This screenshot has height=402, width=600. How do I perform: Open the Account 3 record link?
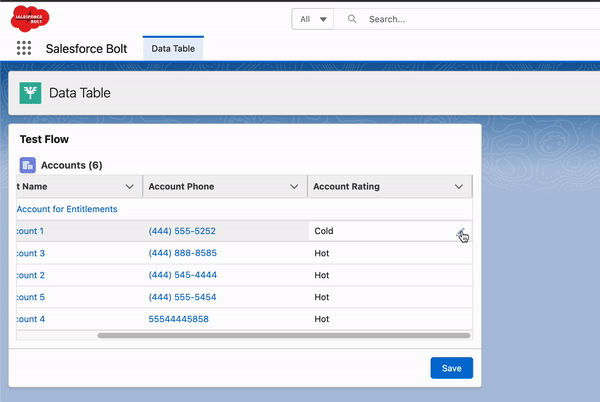31,253
